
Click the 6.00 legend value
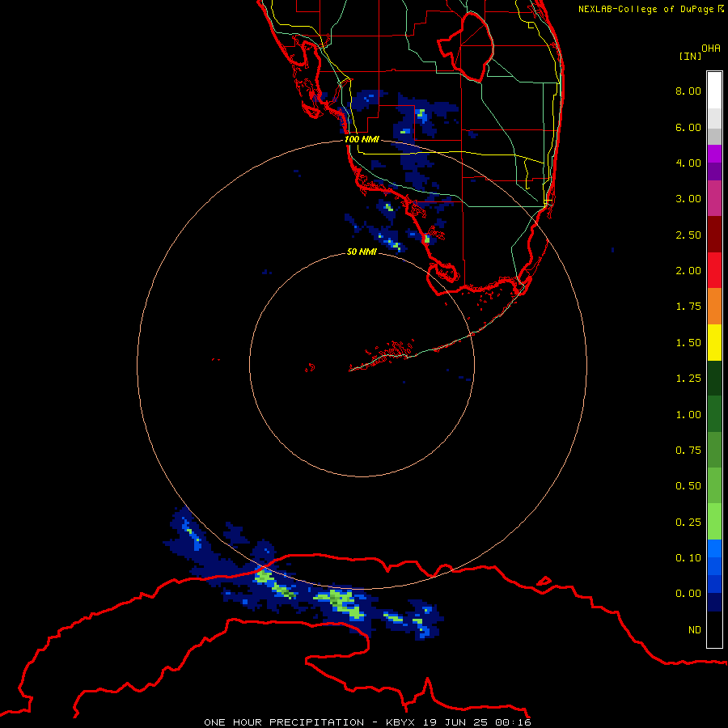coord(688,127)
